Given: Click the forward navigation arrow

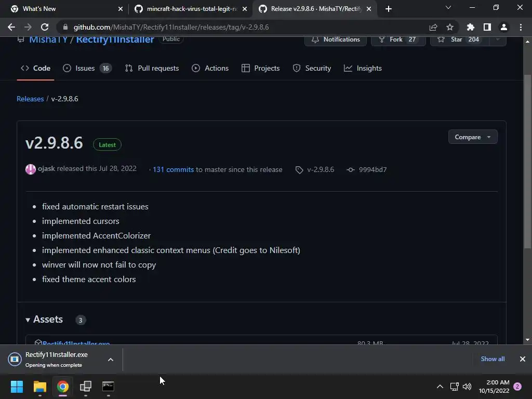Looking at the screenshot, I should [28, 27].
